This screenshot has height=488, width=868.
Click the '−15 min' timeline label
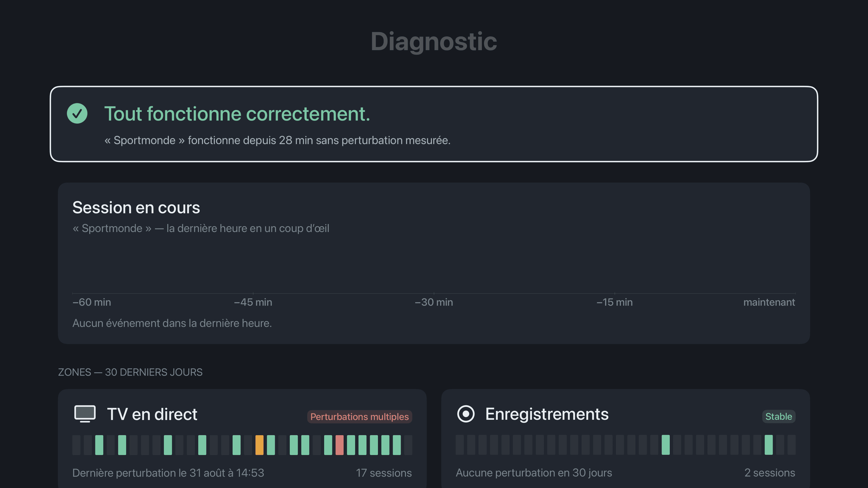point(615,302)
